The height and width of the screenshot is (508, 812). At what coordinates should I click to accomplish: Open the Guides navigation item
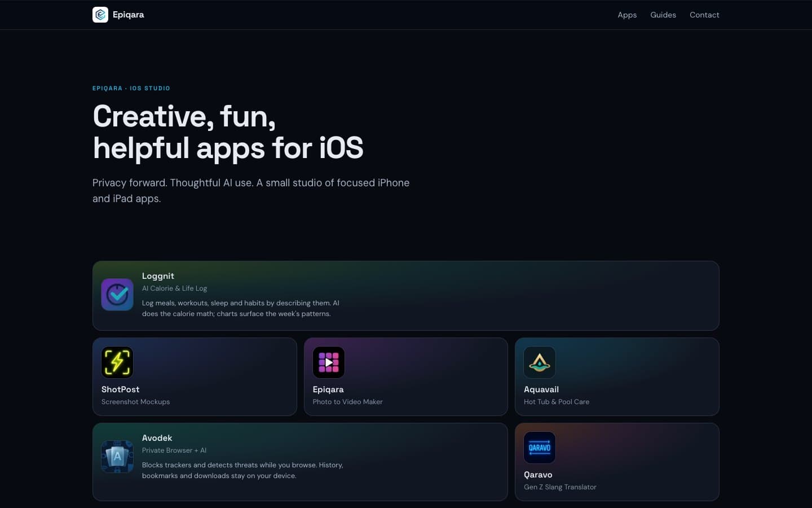[663, 15]
